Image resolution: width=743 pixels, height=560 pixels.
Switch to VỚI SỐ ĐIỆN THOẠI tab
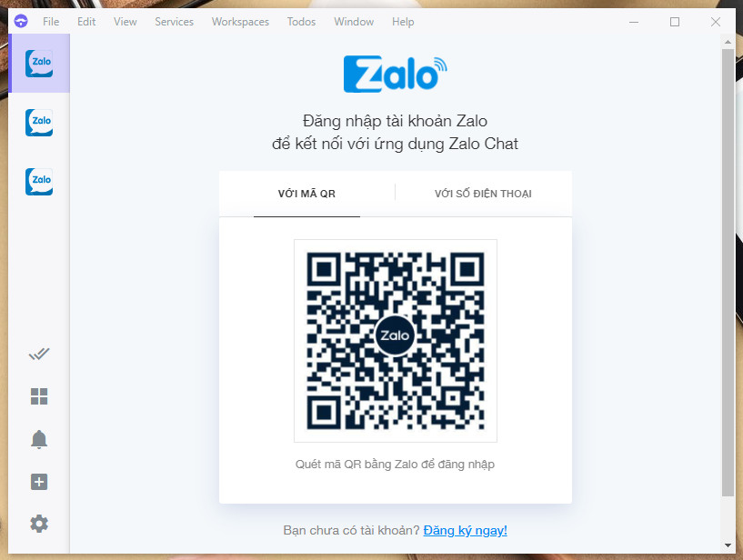point(483,194)
